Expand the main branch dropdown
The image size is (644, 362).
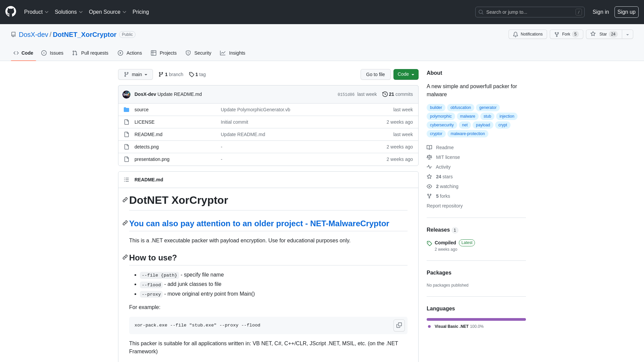136,74
